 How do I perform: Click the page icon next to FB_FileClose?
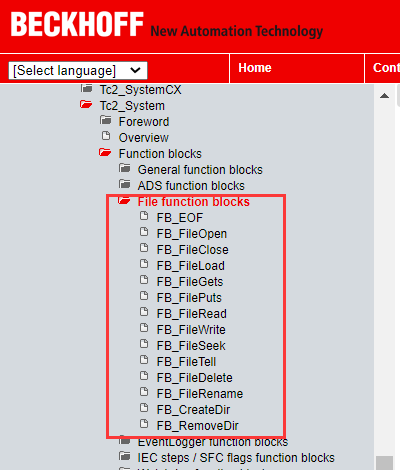pyautogui.click(x=144, y=248)
